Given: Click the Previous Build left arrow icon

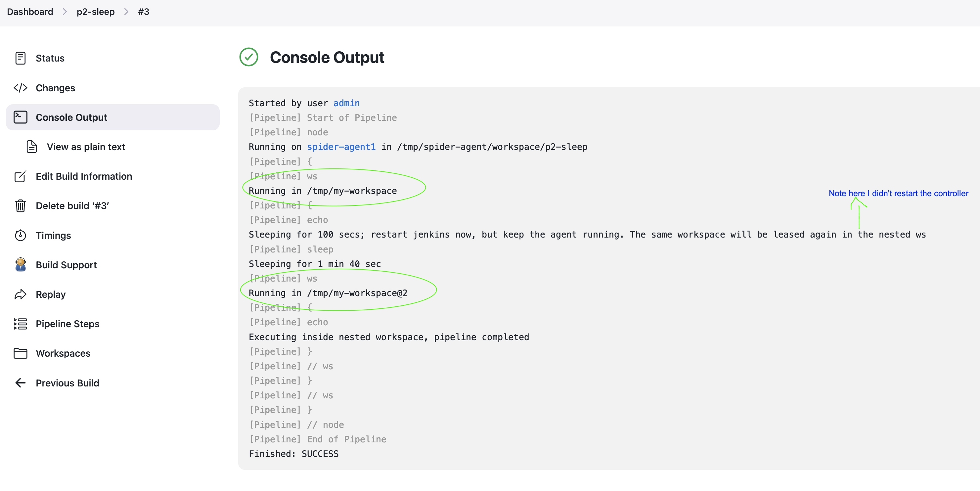Looking at the screenshot, I should [20, 383].
